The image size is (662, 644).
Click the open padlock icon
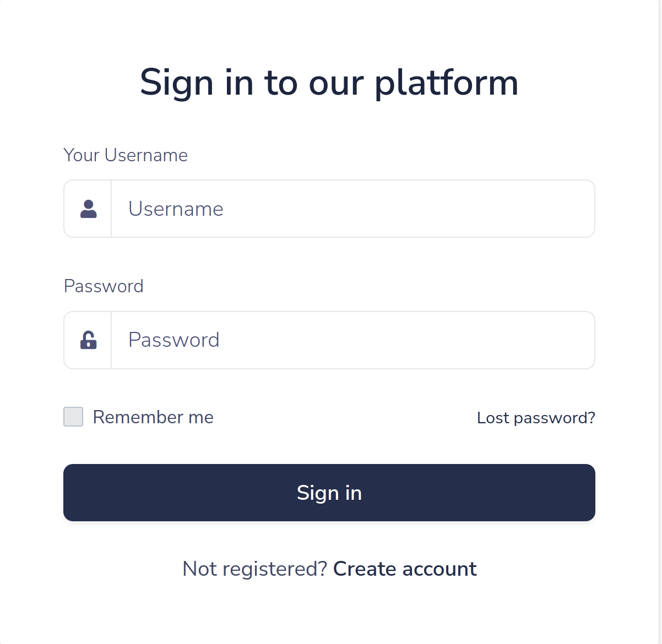88,340
